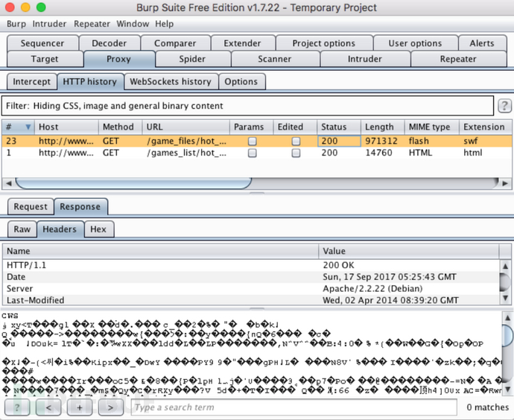Viewport: 514px width, 420px height.
Task: Open the Alerts tab
Action: (482, 43)
